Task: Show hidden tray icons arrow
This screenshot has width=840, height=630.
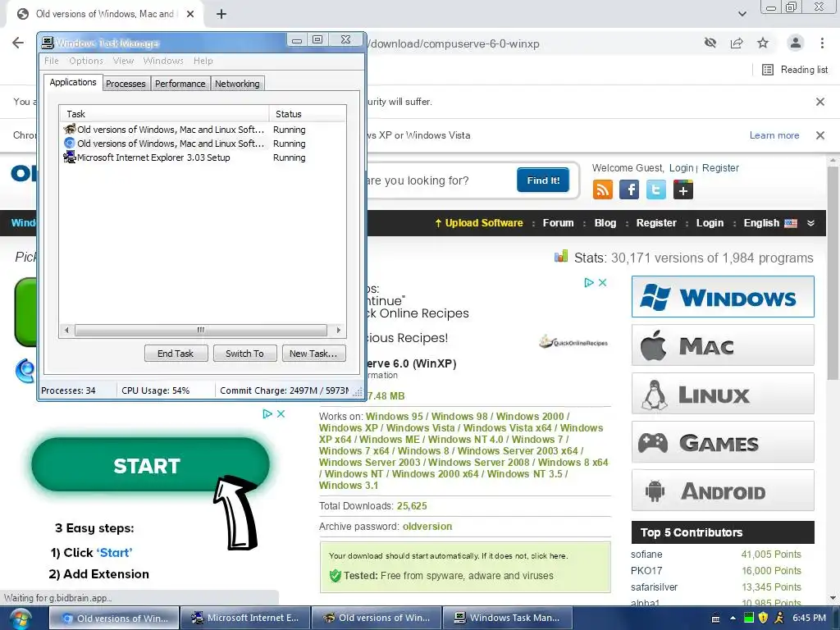Action: 733,618
